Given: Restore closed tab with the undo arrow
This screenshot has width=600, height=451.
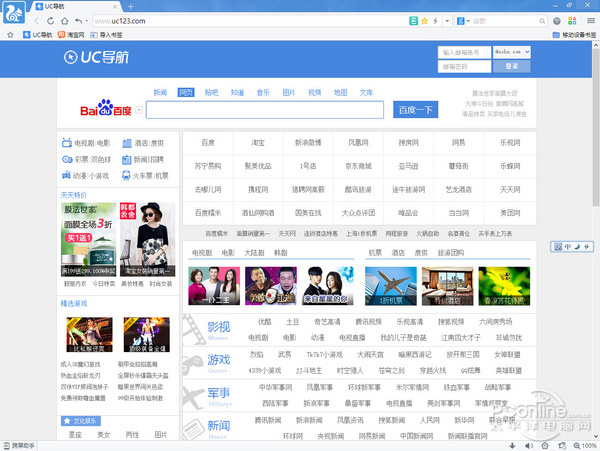Looking at the screenshot, I should click(x=78, y=21).
